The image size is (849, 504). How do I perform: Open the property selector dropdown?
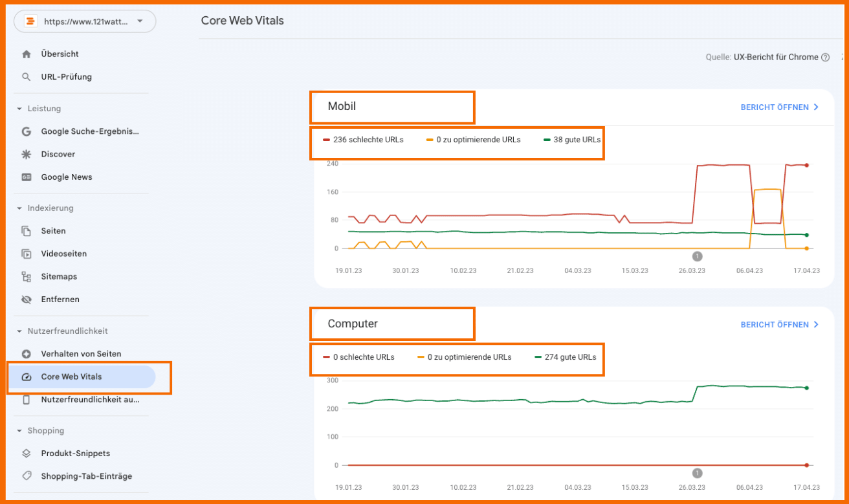point(85,21)
